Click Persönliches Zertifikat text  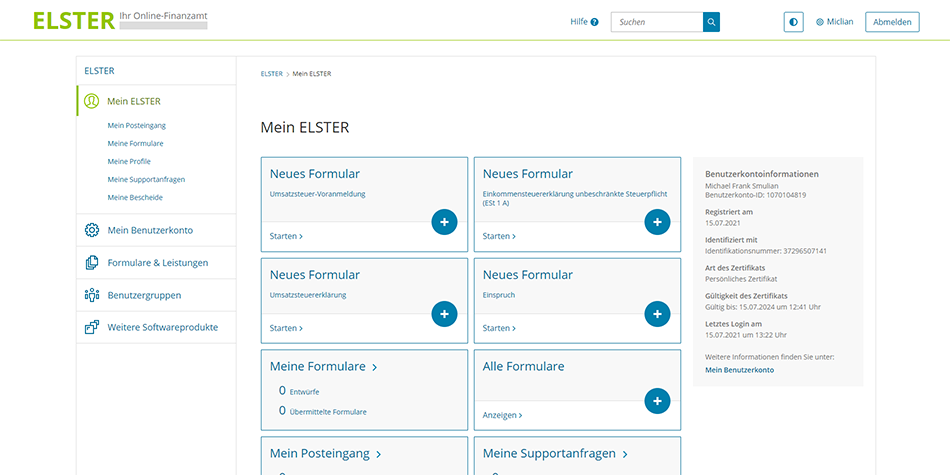pos(741,279)
